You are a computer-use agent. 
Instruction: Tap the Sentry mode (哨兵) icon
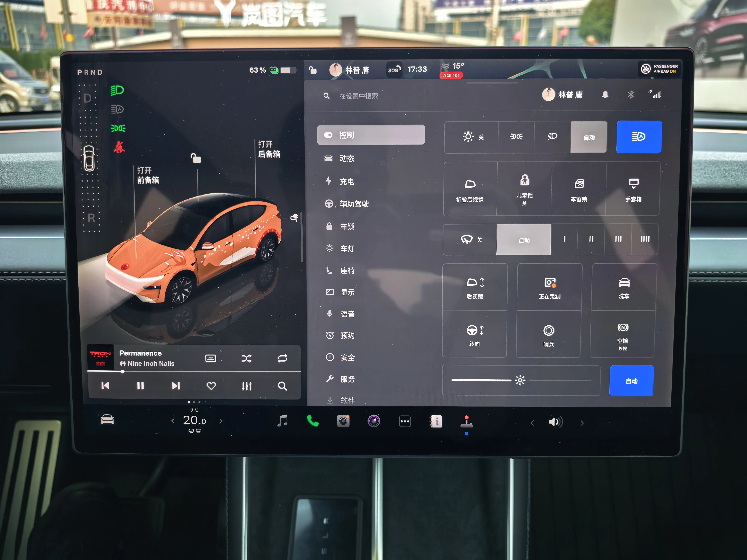(548, 335)
